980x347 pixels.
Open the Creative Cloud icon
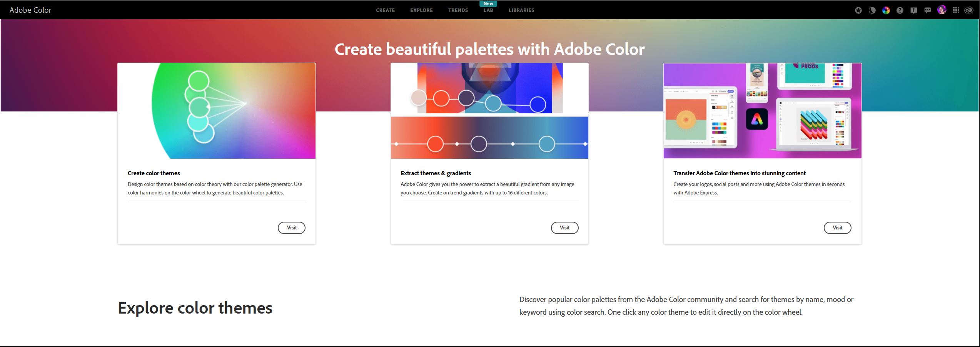tap(969, 10)
